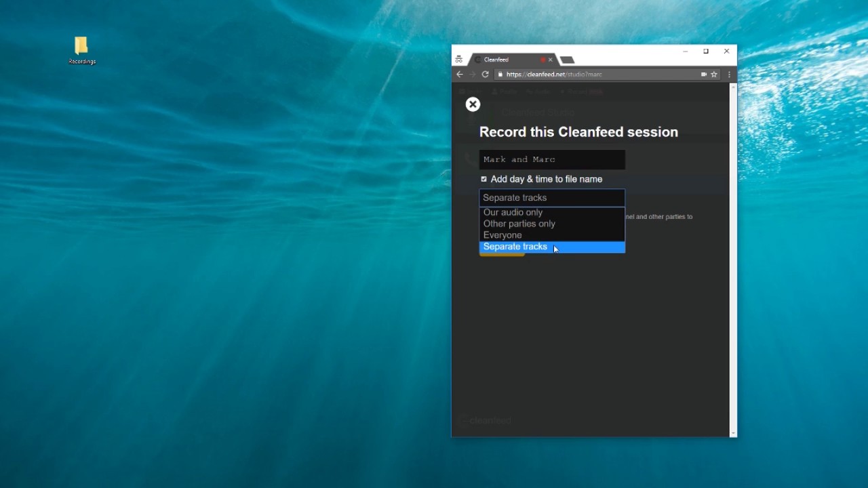Choose Everyone option from the list

tap(552, 235)
